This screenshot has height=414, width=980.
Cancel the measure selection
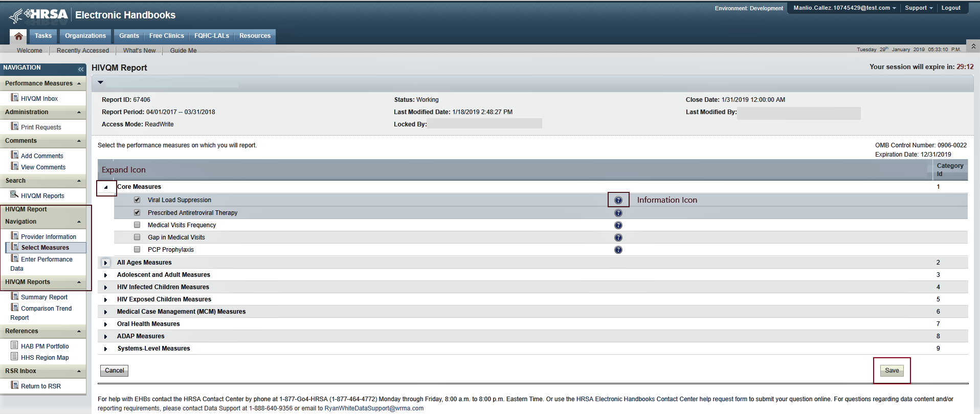115,371
